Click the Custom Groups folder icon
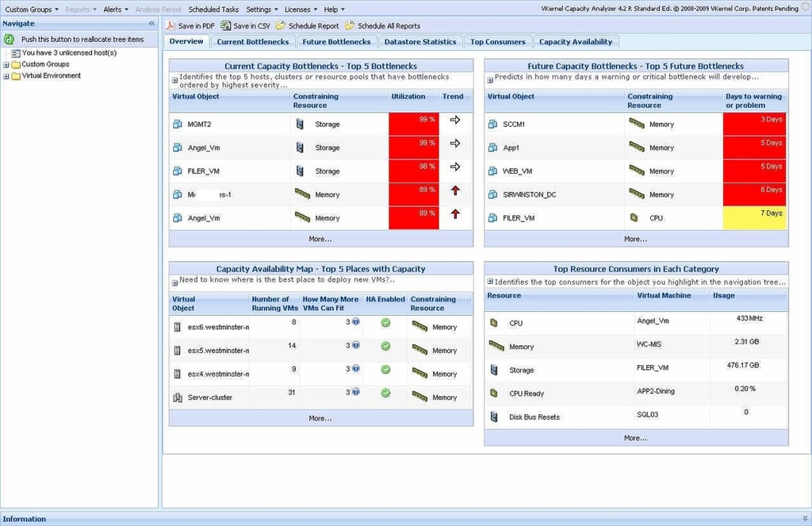The width and height of the screenshot is (812, 526). pos(16,64)
